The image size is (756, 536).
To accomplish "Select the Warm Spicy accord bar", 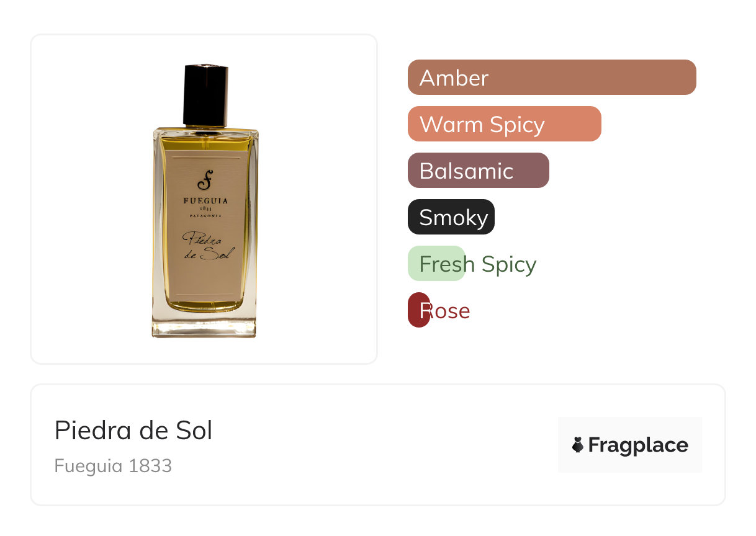I will [505, 124].
